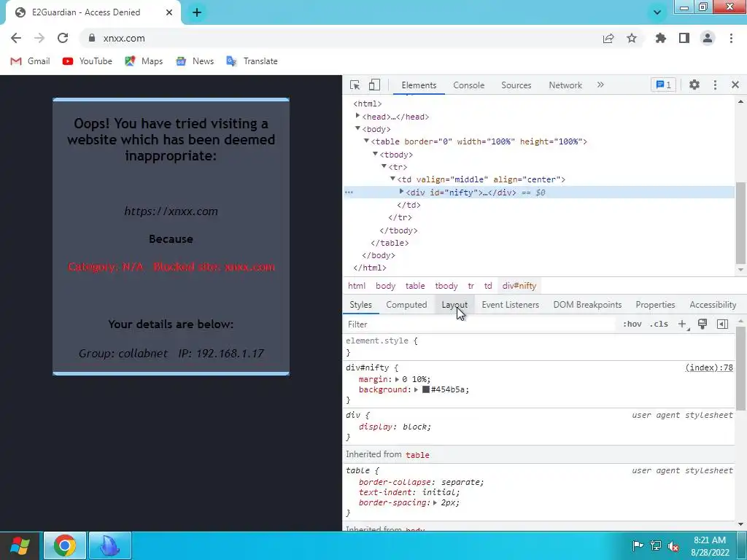
Task: Open the Translate bookmark
Action: (252, 61)
